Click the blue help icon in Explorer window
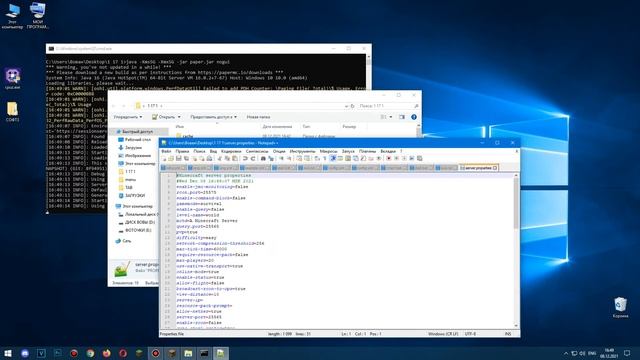The image size is (640, 360). click(x=414, y=117)
